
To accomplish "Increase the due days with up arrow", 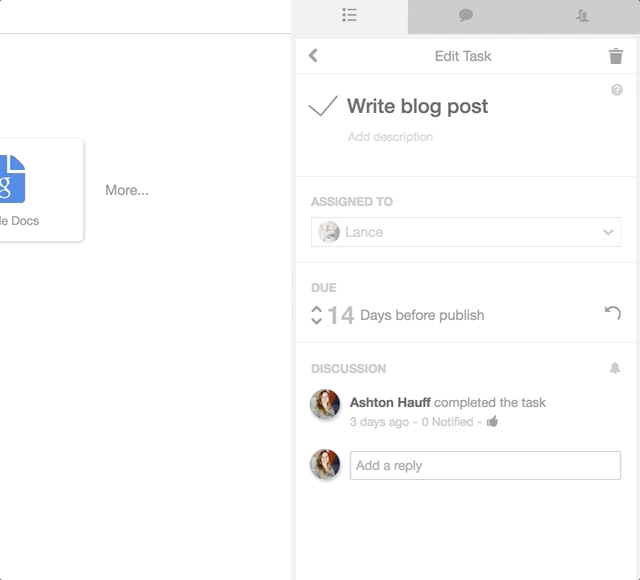I will [x=316, y=310].
